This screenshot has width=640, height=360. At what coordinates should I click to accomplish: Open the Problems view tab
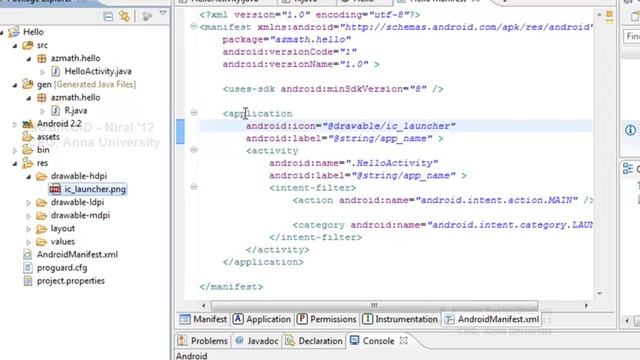click(x=203, y=341)
